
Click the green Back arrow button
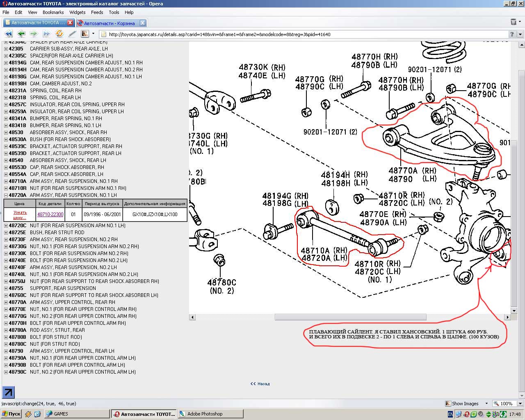pyautogui.click(x=21, y=34)
